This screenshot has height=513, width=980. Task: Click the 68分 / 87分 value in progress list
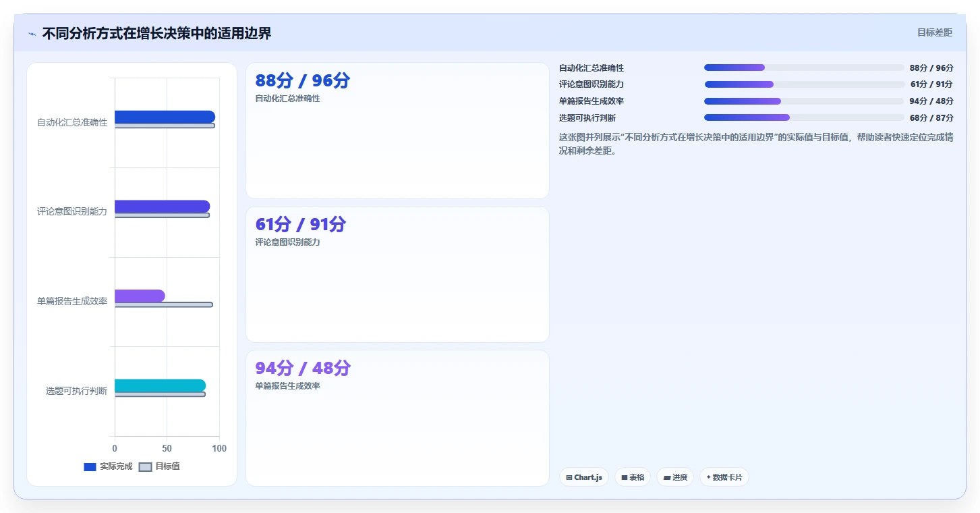pyautogui.click(x=931, y=118)
